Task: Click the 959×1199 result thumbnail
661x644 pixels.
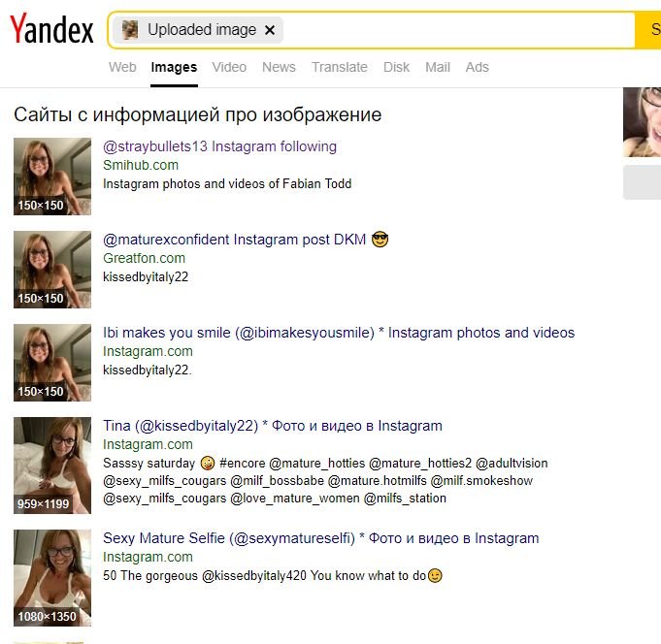Action: pyautogui.click(x=52, y=466)
